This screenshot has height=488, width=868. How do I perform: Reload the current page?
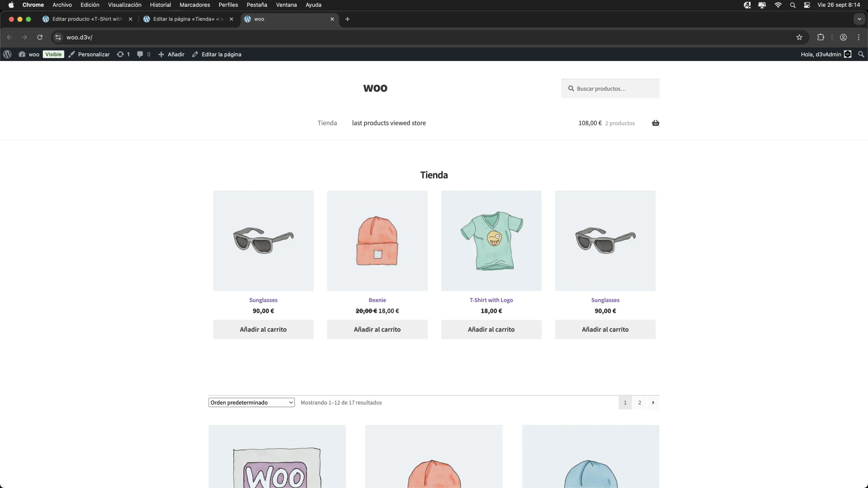(x=40, y=37)
